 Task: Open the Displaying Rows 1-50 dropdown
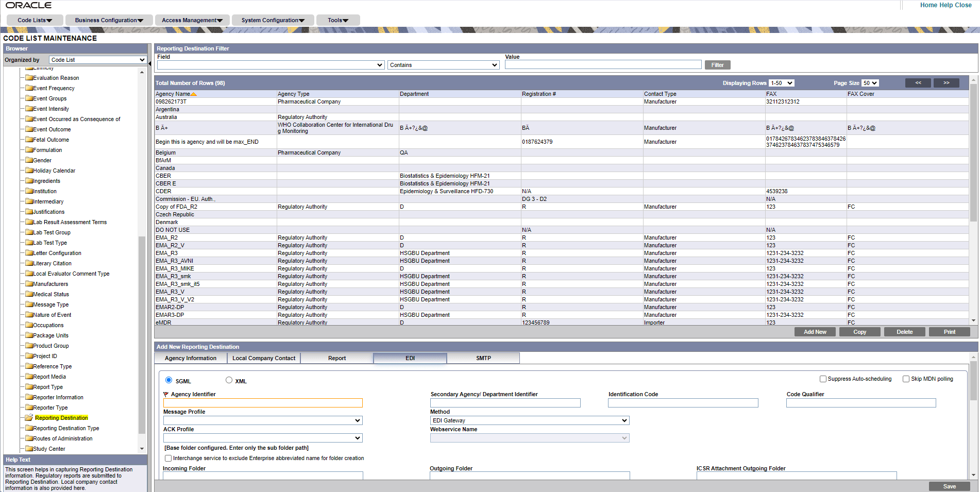[x=782, y=83]
